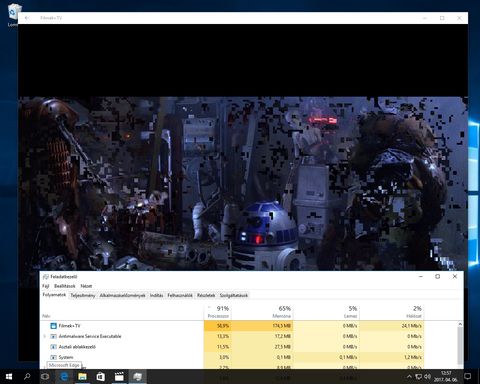The width and height of the screenshot is (480, 384).
Task: Click the System process icon
Action: click(x=53, y=357)
